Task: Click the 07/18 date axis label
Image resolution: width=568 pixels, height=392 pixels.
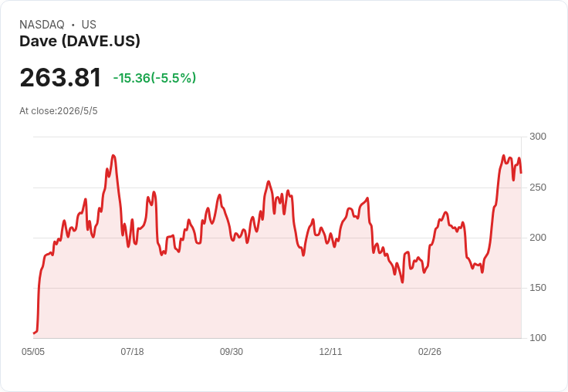Action: (132, 351)
